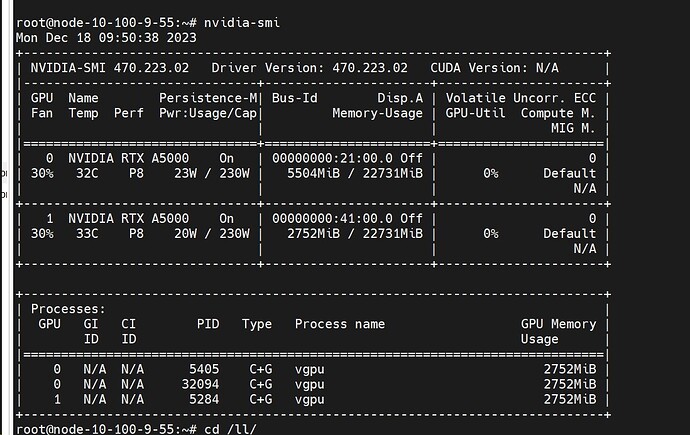690x435 pixels.
Task: Click bus ID '00000000:21:00.0 Off'
Action: pyautogui.click(x=347, y=158)
